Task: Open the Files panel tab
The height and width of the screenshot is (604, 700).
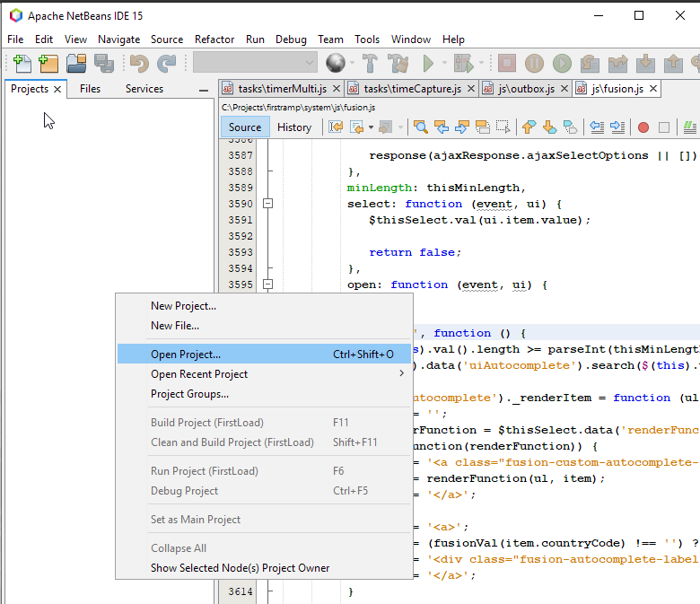Action: tap(90, 89)
